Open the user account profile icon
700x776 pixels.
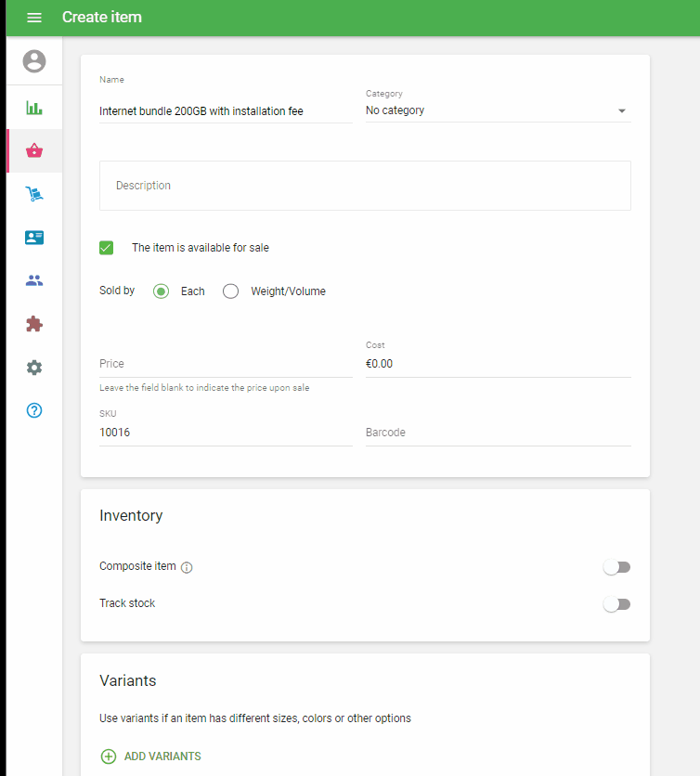[x=34, y=61]
